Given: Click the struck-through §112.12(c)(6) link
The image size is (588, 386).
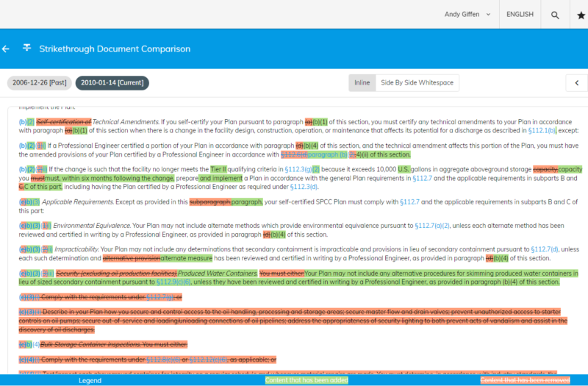Looking at the screenshot, I should (208, 360).
